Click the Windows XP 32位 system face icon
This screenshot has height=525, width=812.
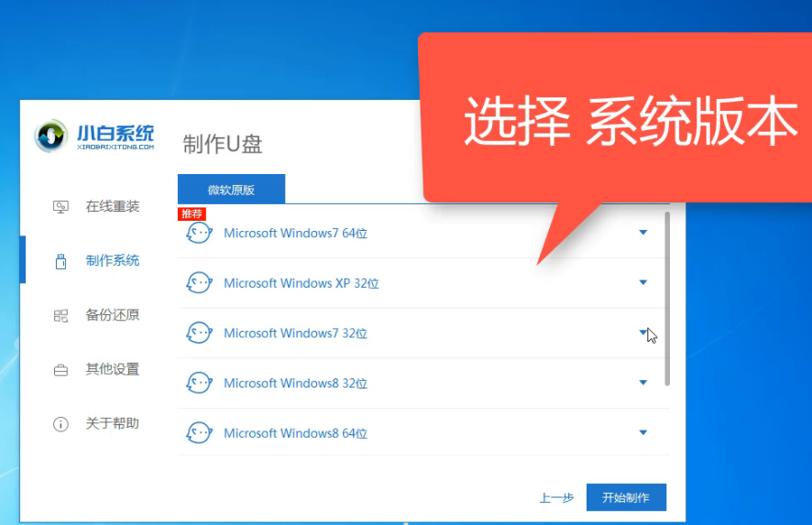199,283
